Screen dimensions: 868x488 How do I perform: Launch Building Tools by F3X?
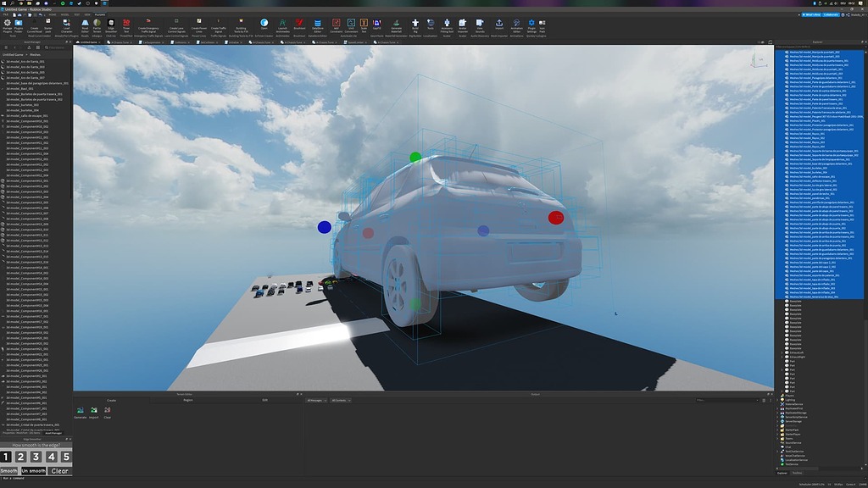[x=240, y=26]
